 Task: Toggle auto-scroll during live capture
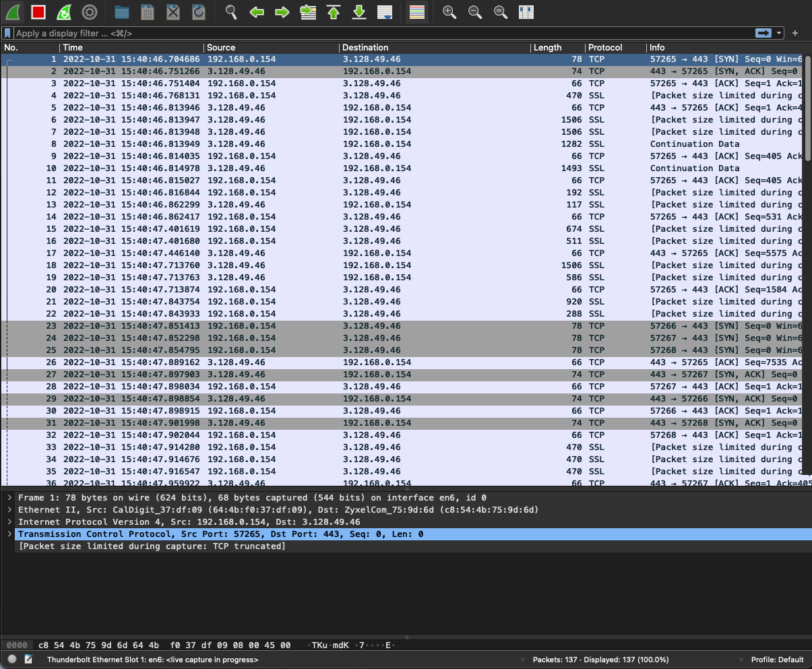point(385,12)
